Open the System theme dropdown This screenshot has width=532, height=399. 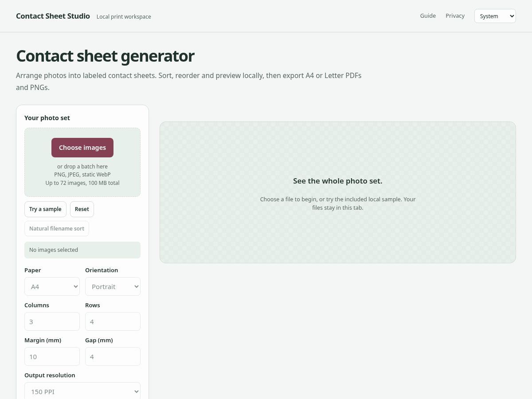pos(495,16)
